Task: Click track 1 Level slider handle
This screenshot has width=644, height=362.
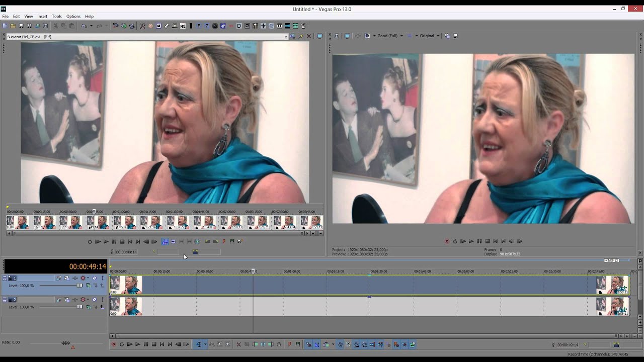Action: click(x=79, y=285)
